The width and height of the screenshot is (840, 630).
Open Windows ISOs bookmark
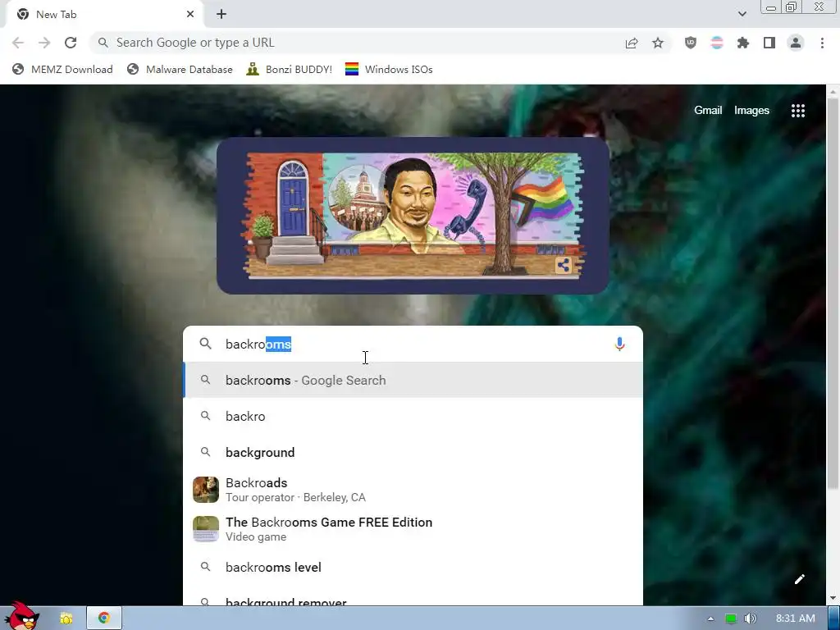pyautogui.click(x=389, y=69)
